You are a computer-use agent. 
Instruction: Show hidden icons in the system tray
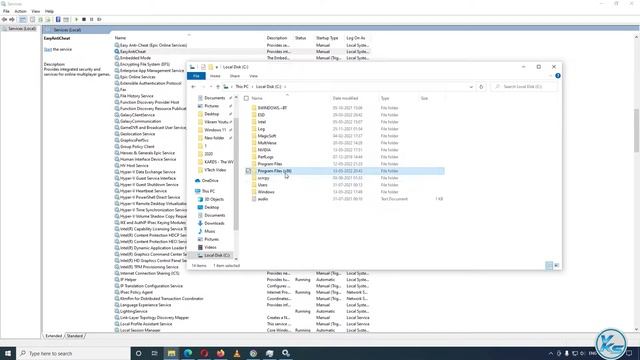click(551, 353)
